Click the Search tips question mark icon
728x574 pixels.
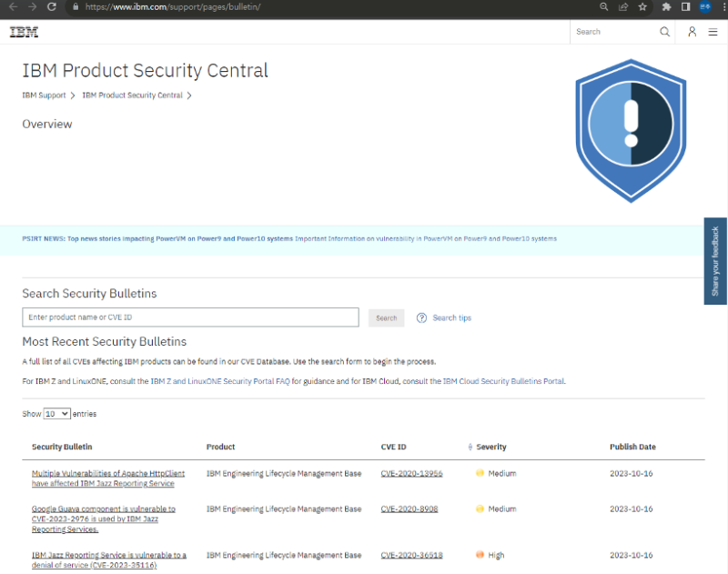[421, 318]
